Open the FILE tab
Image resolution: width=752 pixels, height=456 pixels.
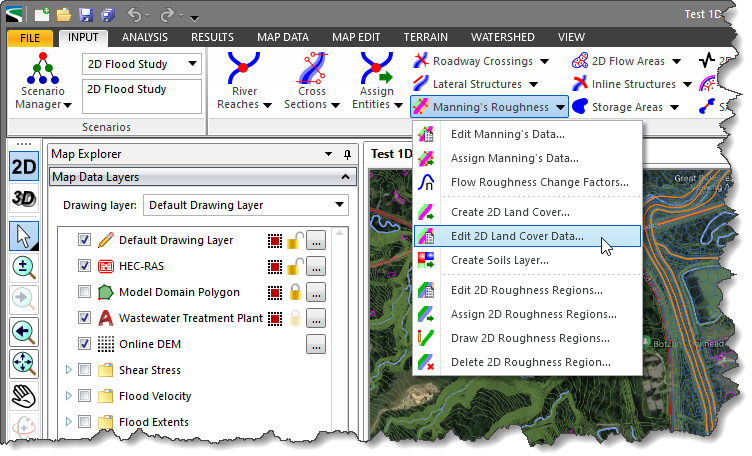(x=30, y=37)
